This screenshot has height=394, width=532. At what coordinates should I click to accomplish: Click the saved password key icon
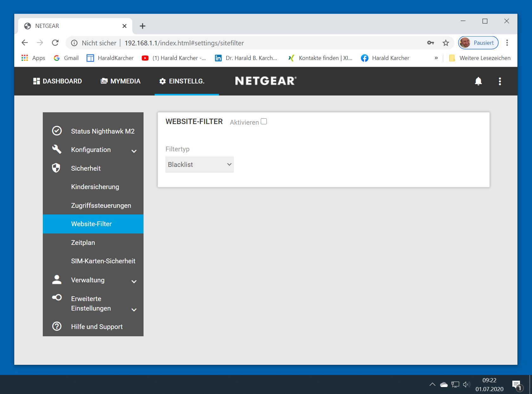(430, 43)
